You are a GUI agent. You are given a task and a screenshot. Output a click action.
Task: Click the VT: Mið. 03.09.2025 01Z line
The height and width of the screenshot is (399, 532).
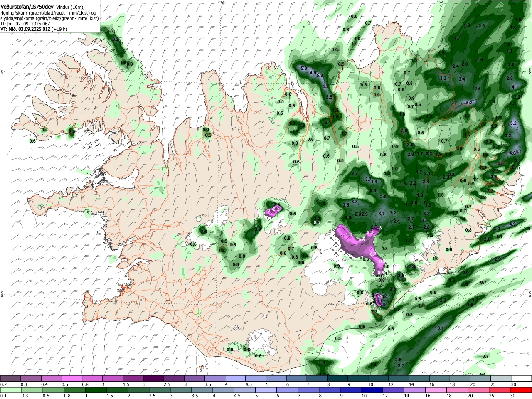(25, 29)
